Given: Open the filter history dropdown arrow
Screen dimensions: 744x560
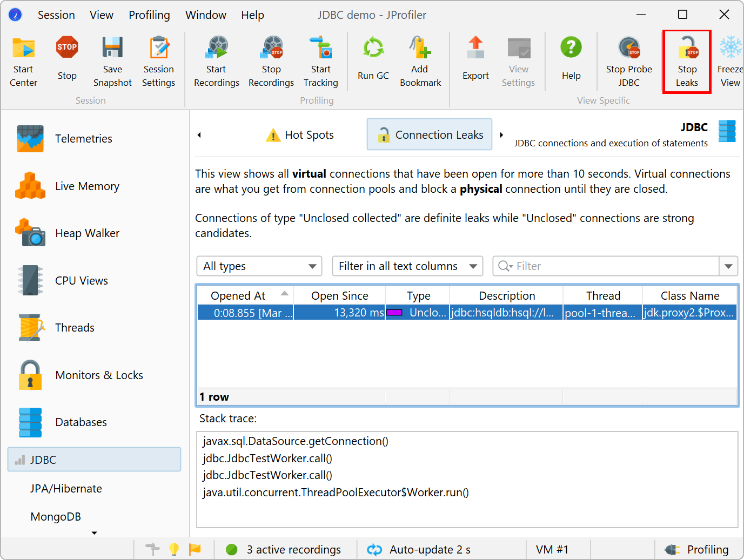Looking at the screenshot, I should tap(728, 266).
